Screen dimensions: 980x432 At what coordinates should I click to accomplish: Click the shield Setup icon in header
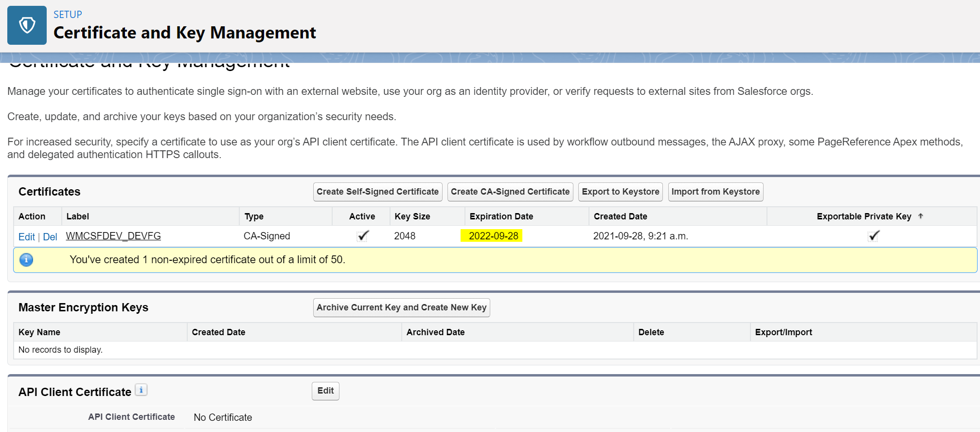tap(27, 25)
